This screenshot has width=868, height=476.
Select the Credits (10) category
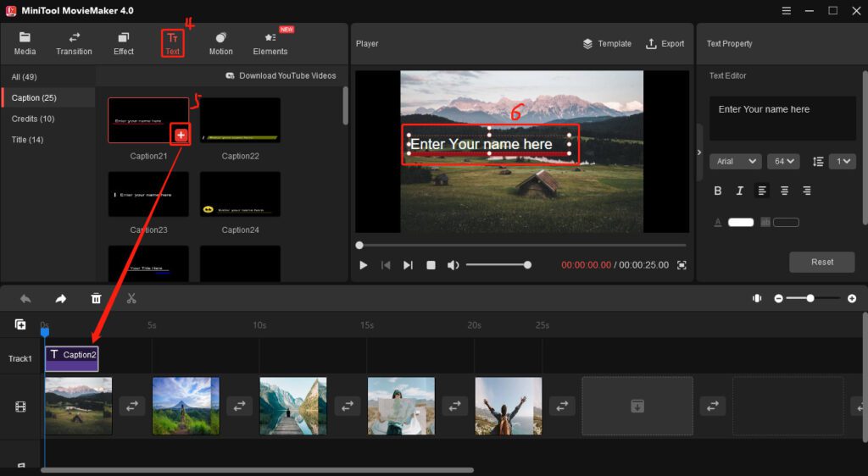coord(33,119)
